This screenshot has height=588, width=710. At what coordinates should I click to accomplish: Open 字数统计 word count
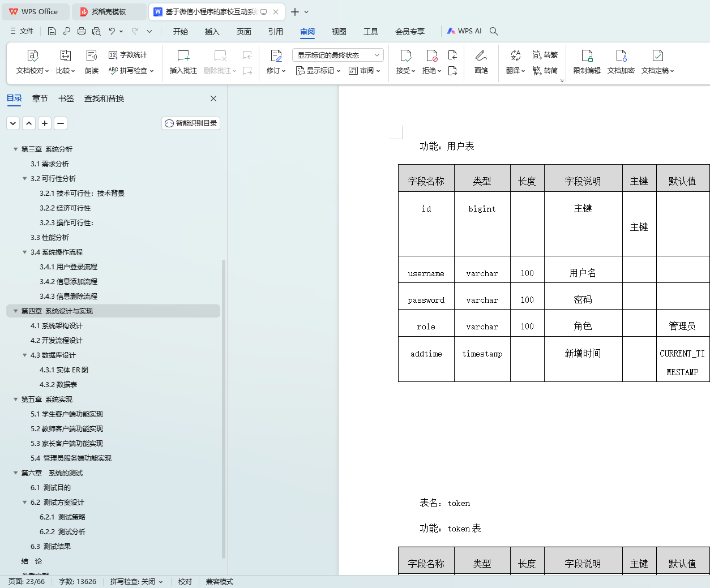tap(128, 55)
